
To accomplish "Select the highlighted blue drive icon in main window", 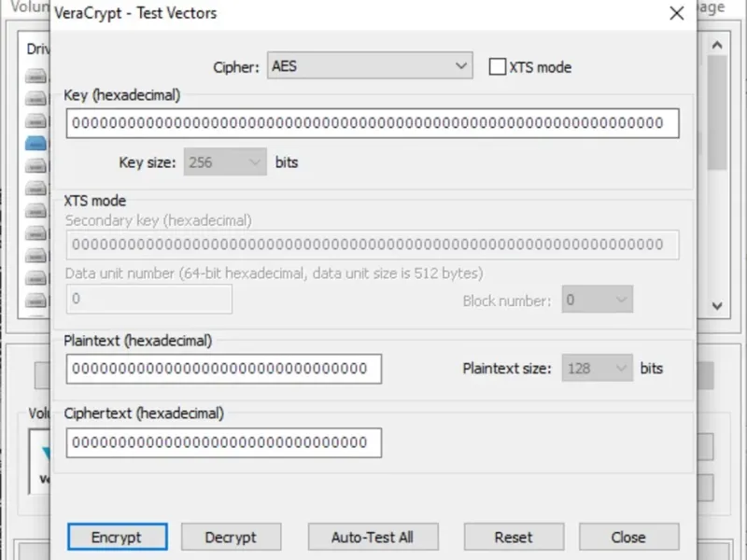I will [36, 143].
